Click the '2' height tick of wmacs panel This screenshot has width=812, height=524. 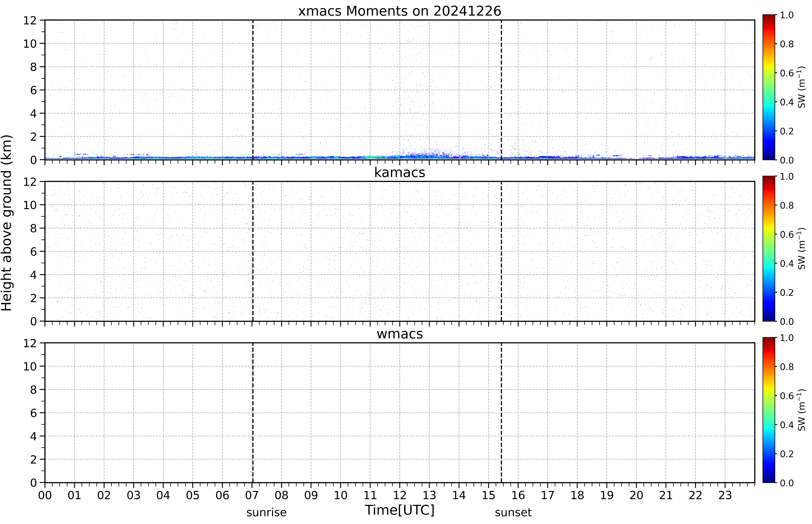point(33,459)
